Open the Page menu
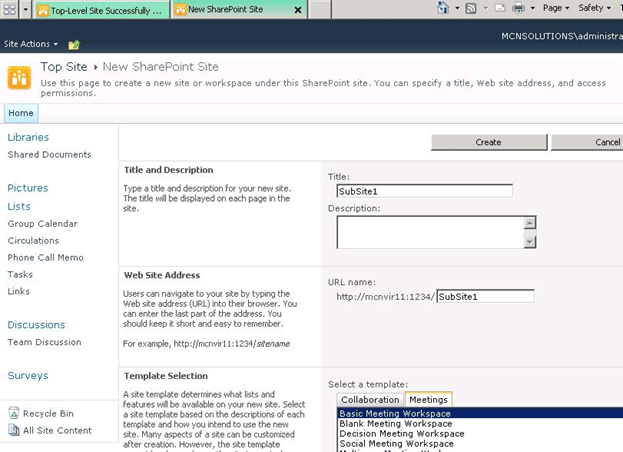The width and height of the screenshot is (623, 452). coord(556,8)
